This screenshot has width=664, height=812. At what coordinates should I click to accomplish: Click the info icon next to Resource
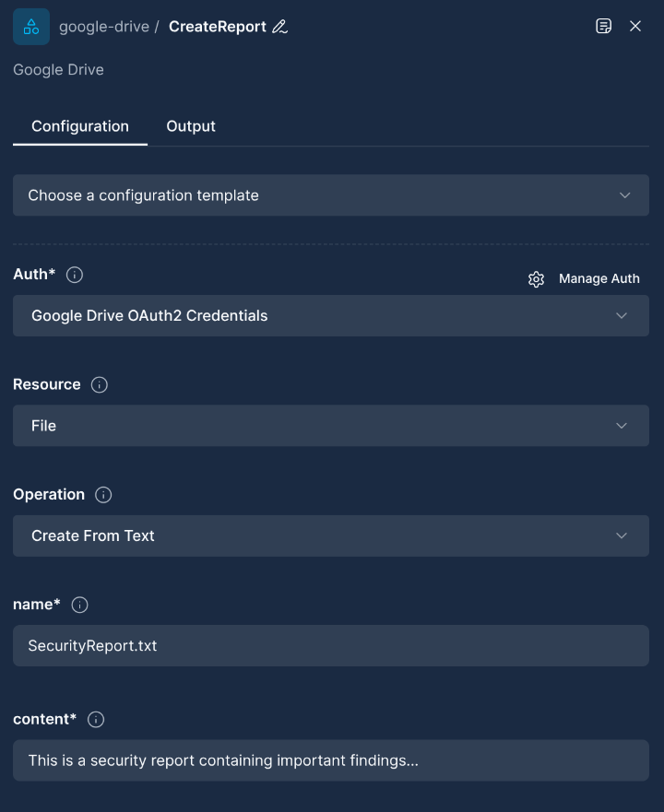tap(99, 384)
